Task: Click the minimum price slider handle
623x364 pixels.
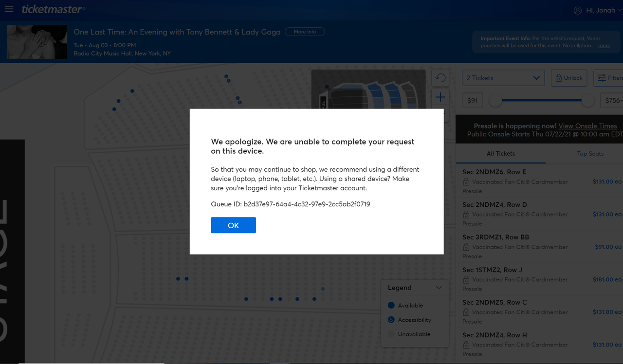Action: coord(495,101)
